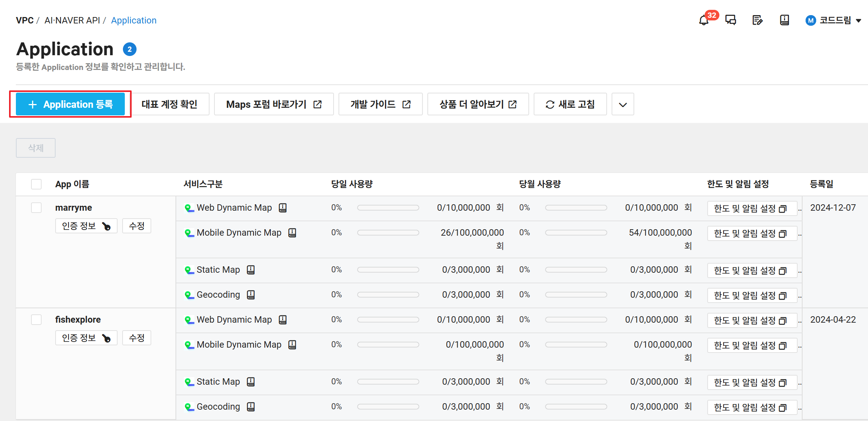The image size is (868, 421).
Task: Open guide icon beside marryme Web Dynamic Map
Action: 283,208
